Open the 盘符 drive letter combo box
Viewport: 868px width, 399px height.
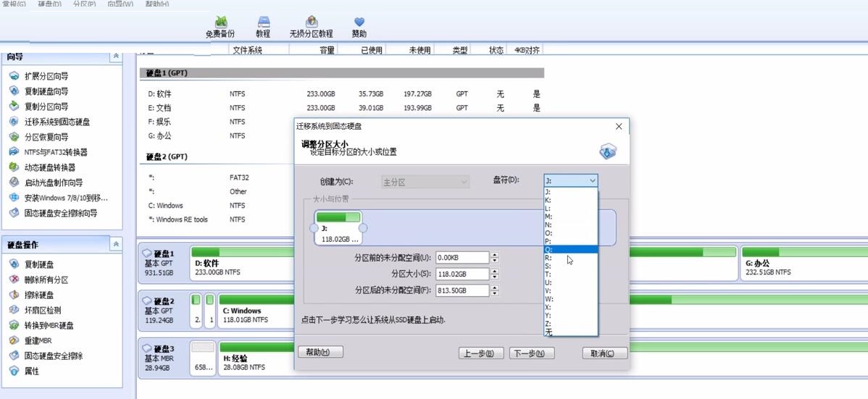pos(570,181)
